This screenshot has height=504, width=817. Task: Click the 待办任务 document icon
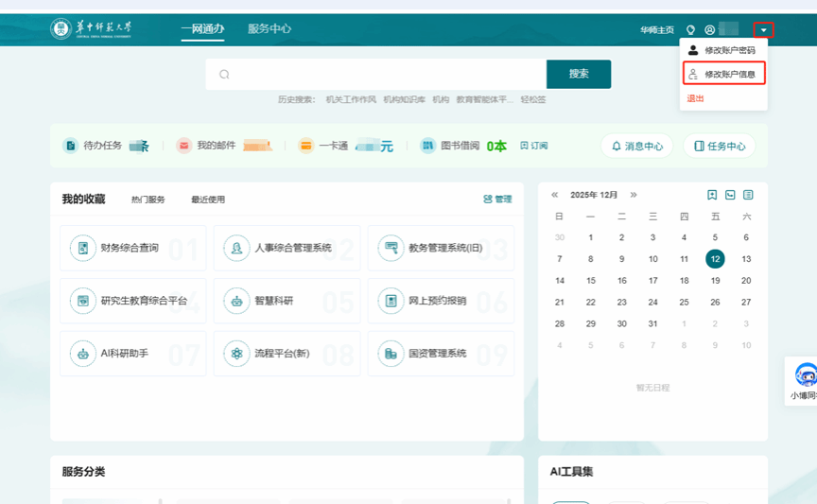(x=71, y=146)
